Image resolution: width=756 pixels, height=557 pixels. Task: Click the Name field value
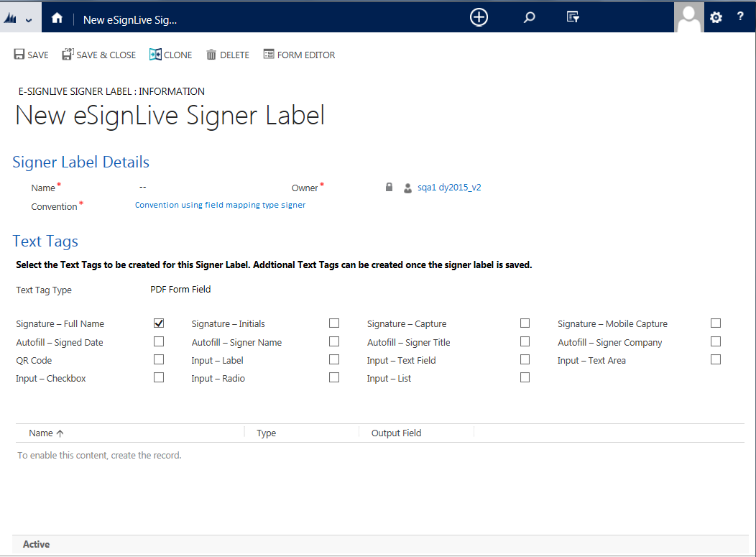pyautogui.click(x=143, y=187)
